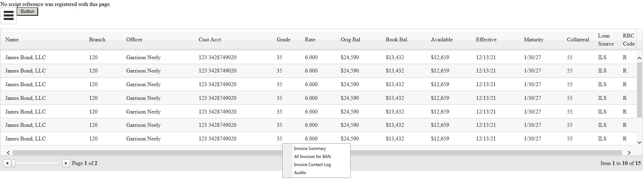
Task: Click the Button at top left
Action: point(27,12)
